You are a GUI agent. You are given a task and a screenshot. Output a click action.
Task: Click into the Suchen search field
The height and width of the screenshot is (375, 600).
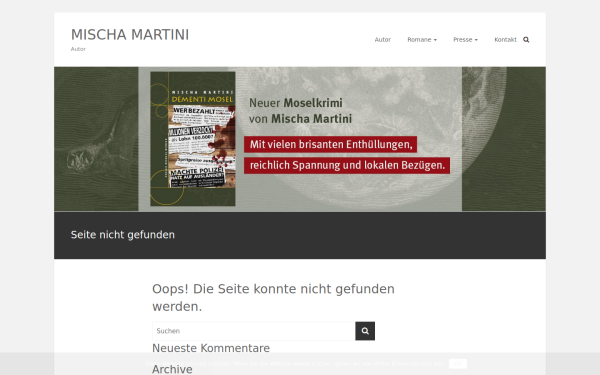tap(254, 331)
